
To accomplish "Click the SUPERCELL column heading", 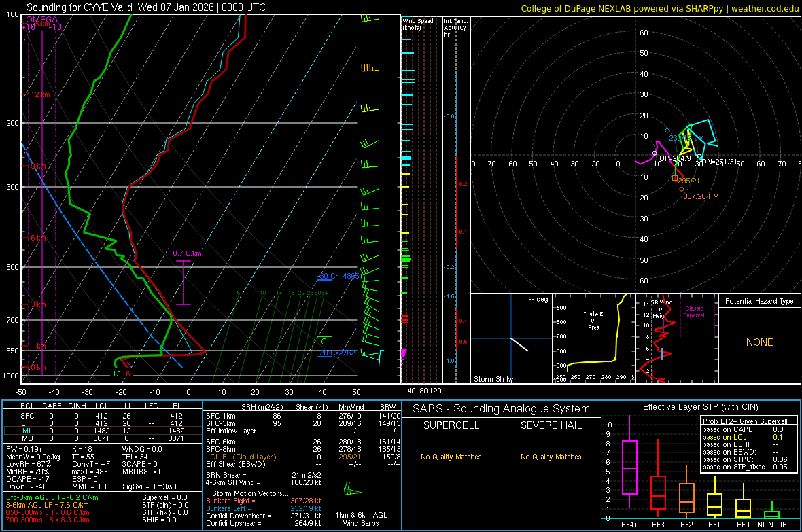I will point(451,425).
